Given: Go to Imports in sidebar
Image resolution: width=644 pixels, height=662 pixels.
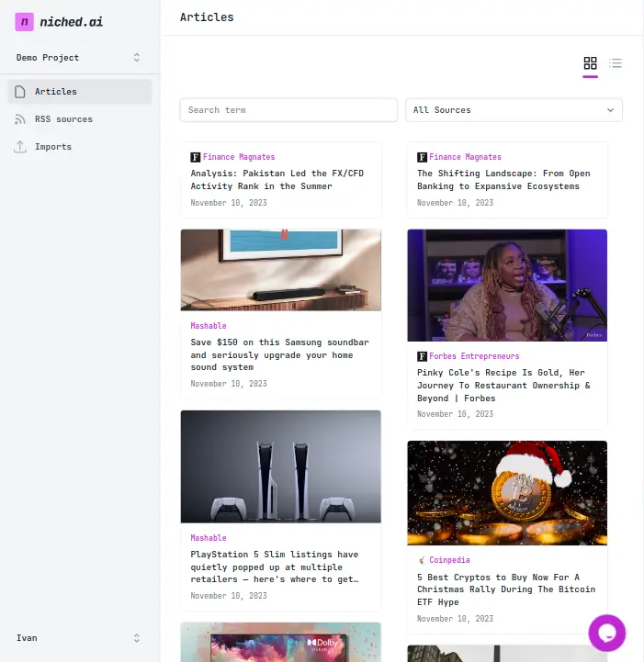Looking at the screenshot, I should 79,147.
